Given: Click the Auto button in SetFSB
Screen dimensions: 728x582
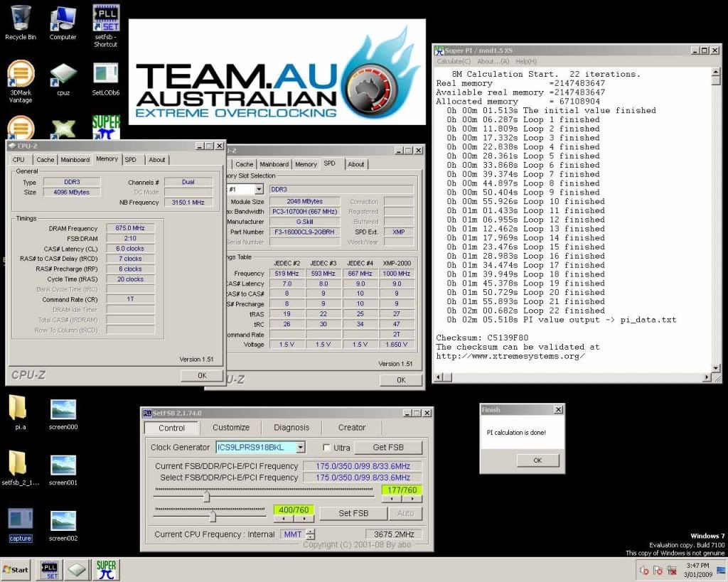Looking at the screenshot, I should [x=405, y=513].
